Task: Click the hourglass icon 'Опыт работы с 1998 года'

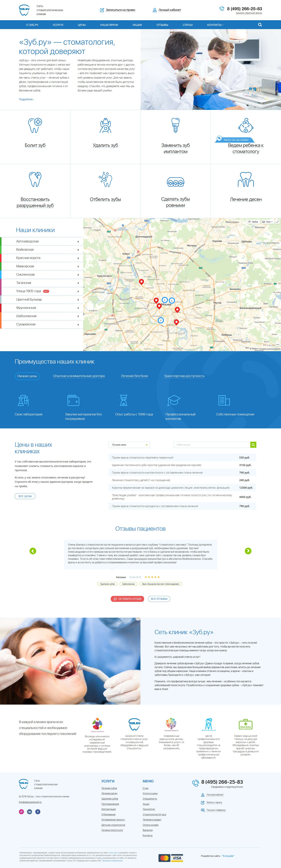Action: (x=124, y=400)
